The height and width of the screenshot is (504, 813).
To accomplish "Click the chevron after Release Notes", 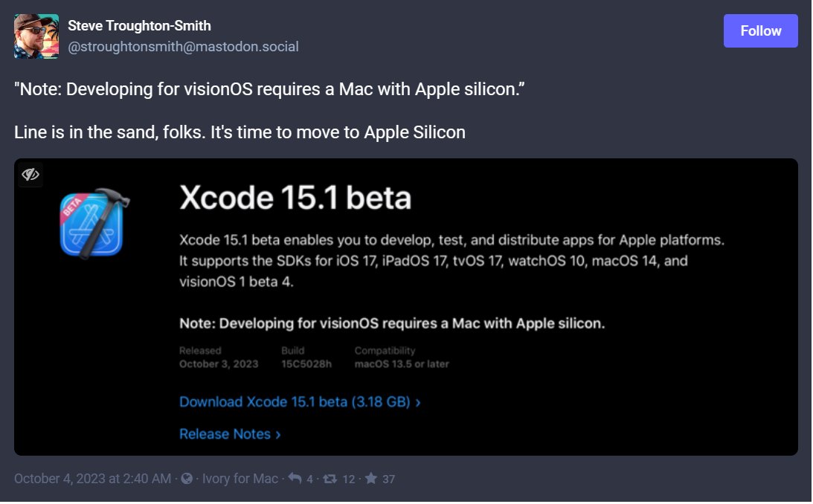I will tap(278, 435).
